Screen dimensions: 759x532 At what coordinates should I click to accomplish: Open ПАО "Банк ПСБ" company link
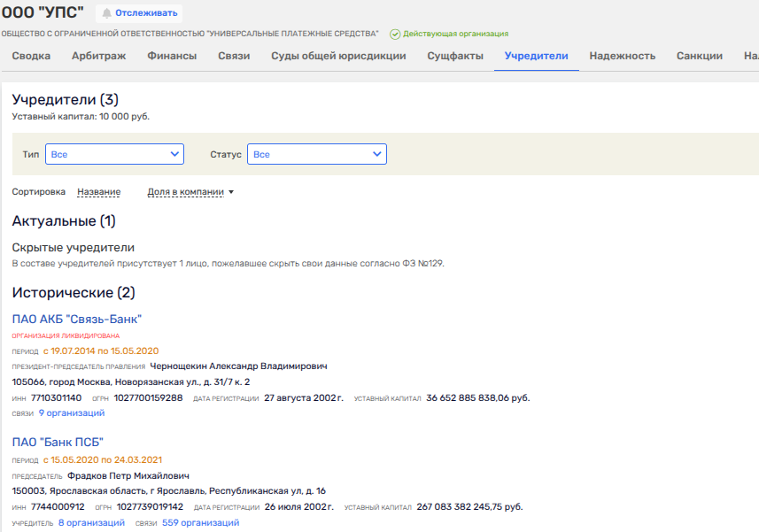58,442
